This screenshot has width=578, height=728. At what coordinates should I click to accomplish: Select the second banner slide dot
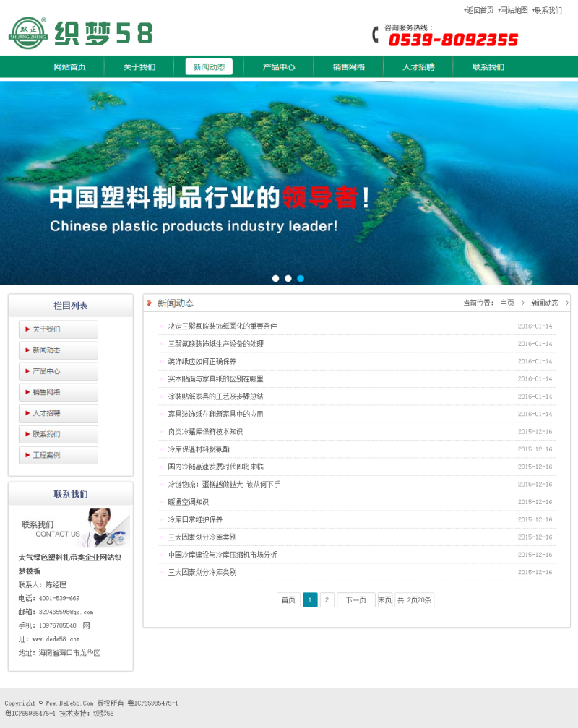[288, 278]
